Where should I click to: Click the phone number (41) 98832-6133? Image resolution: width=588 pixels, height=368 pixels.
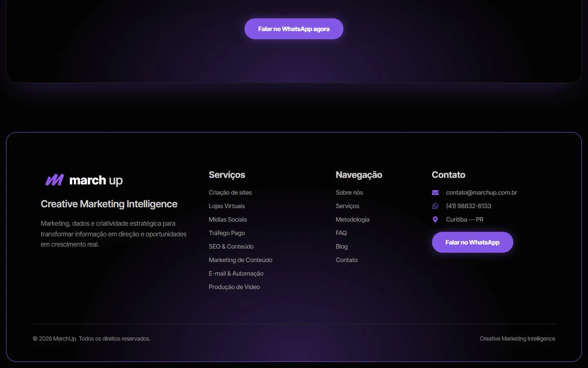click(468, 206)
